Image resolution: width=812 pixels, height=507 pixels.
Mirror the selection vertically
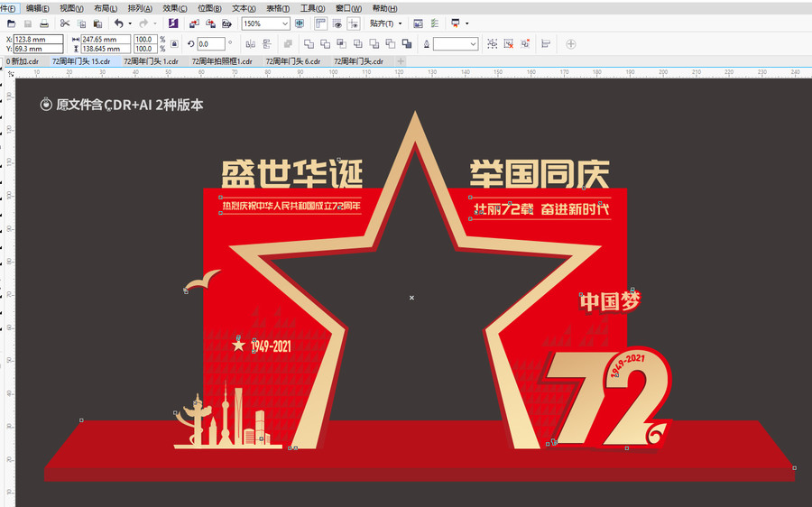click(267, 44)
